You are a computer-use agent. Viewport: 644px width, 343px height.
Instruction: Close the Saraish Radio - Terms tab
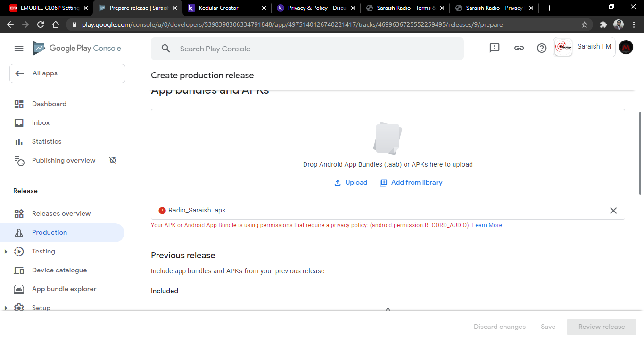click(442, 8)
